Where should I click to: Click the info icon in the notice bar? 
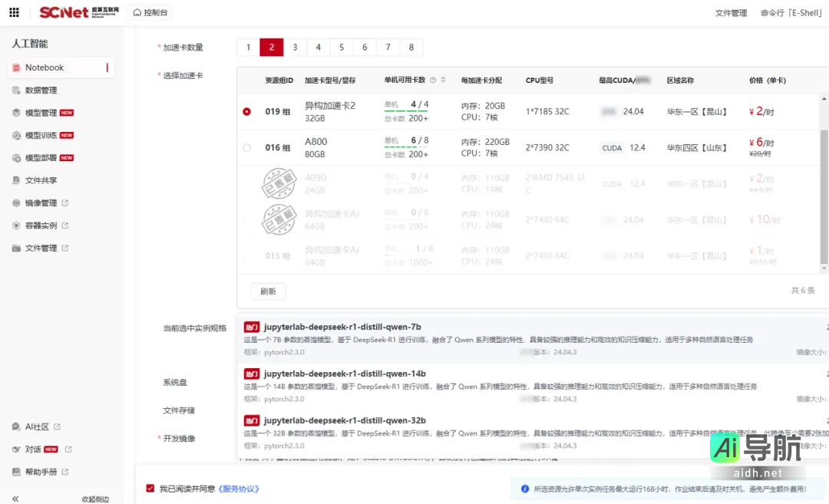(525, 489)
